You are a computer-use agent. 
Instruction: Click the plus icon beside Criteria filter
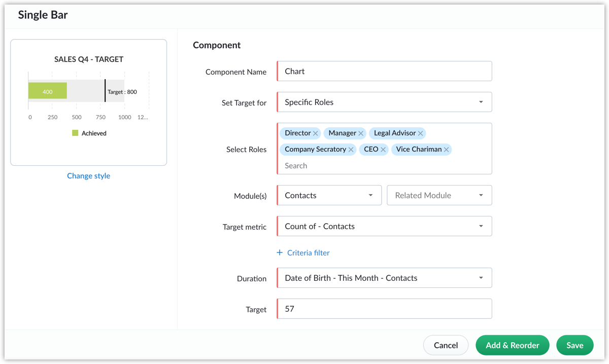(280, 252)
